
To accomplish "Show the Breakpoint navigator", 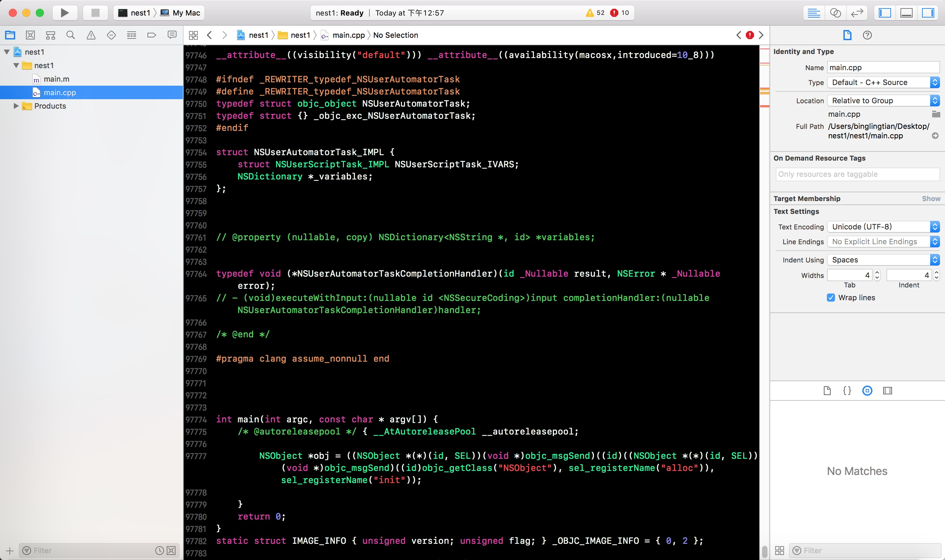I will click(x=152, y=35).
